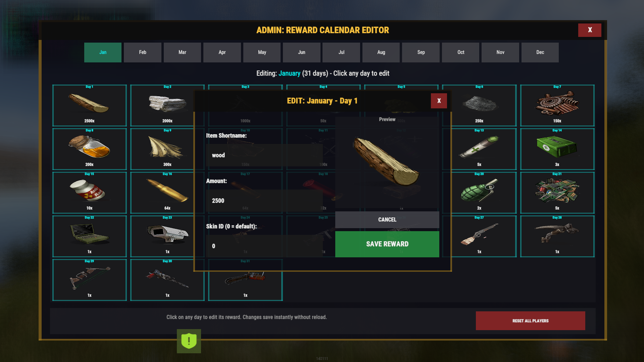Switch to the Dec month tab
Viewport: 644px width, 362px height.
[540, 52]
